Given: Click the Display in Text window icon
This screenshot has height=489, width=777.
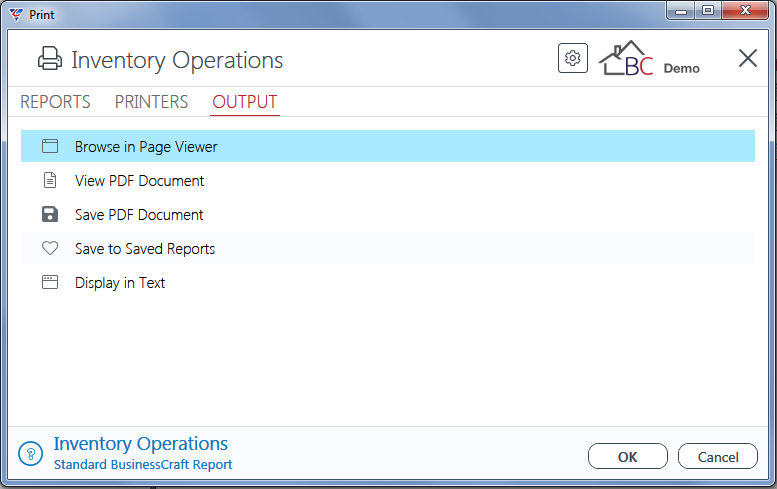Looking at the screenshot, I should pos(50,282).
